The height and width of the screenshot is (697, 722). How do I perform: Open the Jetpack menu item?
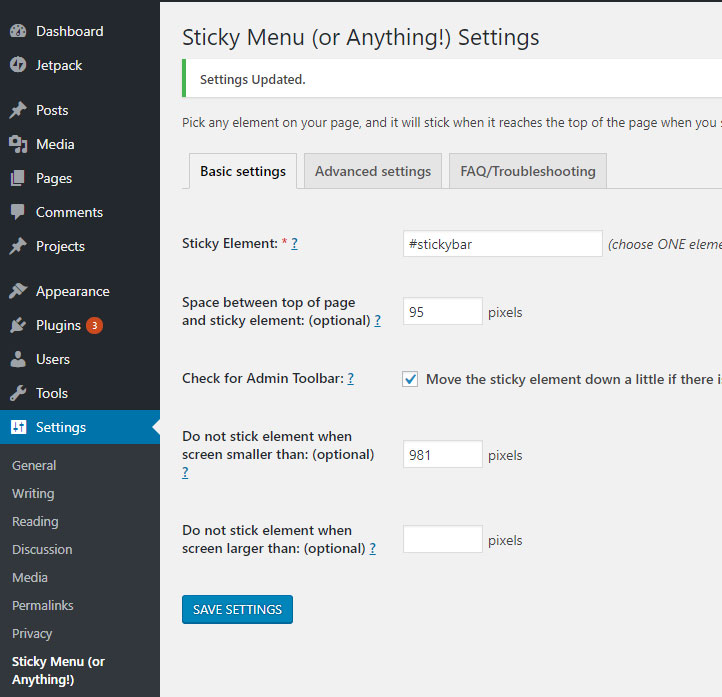tap(59, 65)
